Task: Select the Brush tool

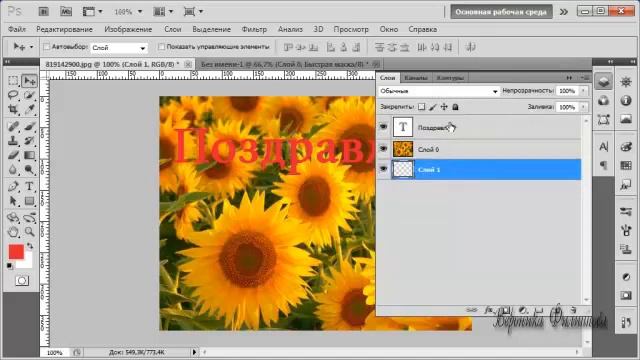Action: click(29, 126)
